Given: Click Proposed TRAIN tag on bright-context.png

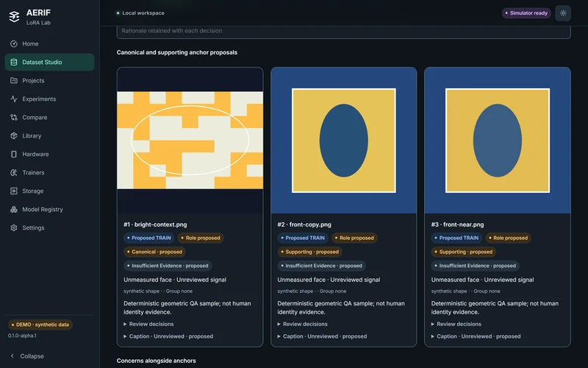Looking at the screenshot, I should point(149,238).
